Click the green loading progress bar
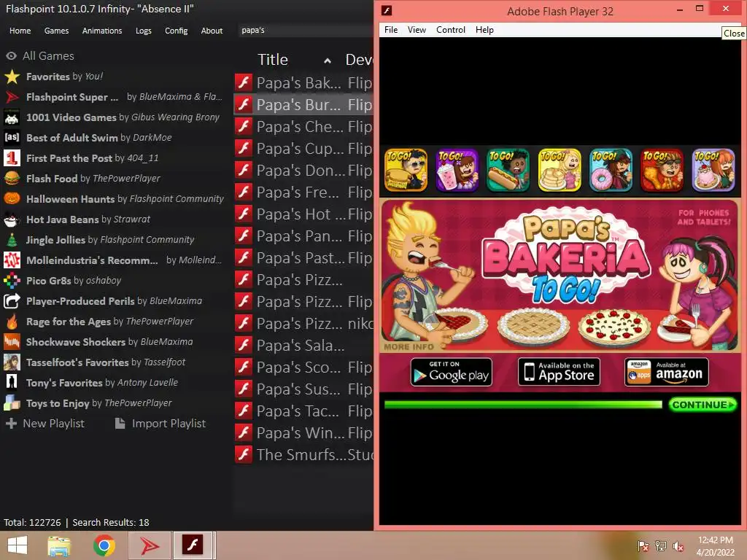The image size is (747, 560). [523, 405]
